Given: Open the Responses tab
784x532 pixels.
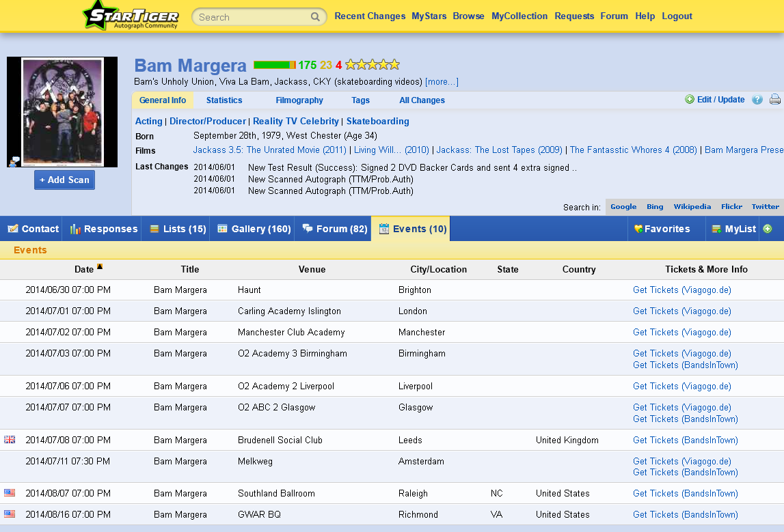Looking at the screenshot, I should click(x=103, y=229).
